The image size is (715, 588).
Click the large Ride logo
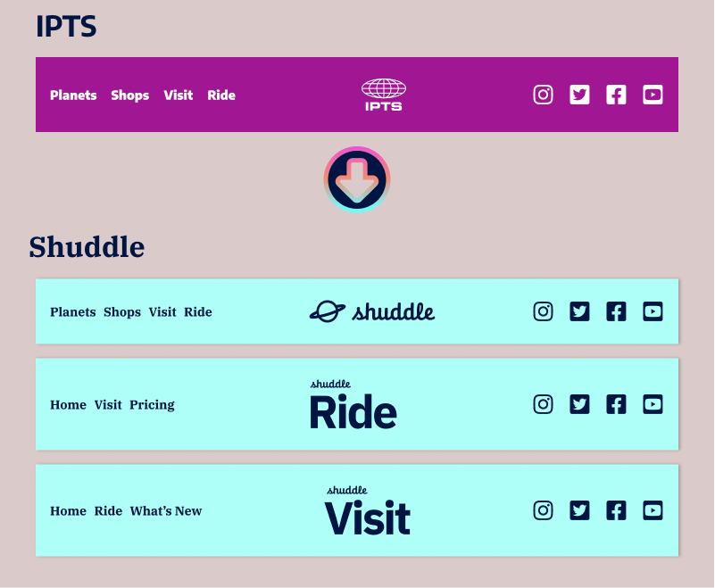[353, 406]
